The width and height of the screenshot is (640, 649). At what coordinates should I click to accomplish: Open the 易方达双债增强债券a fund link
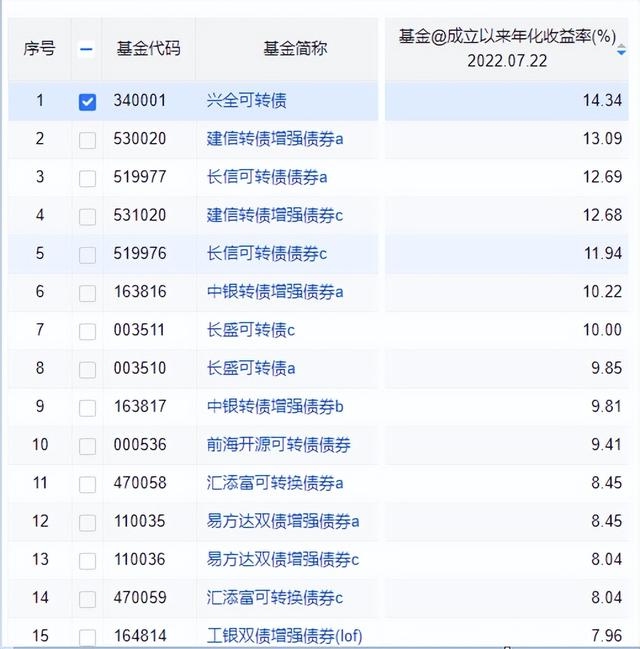click(283, 521)
